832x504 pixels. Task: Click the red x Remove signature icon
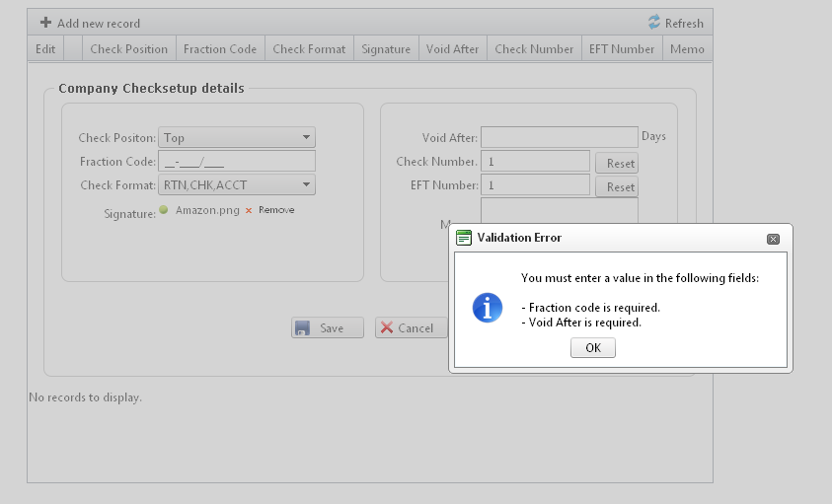coord(249,210)
